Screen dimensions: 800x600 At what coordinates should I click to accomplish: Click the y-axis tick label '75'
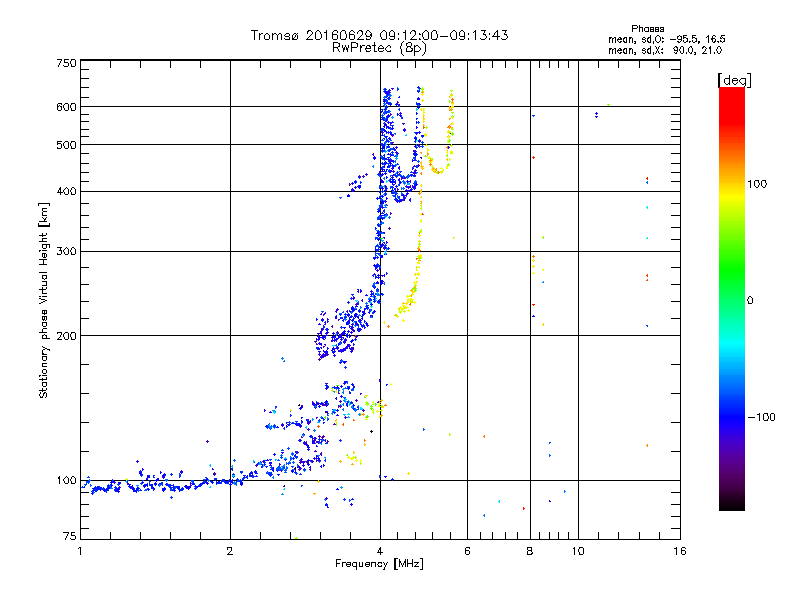70,536
